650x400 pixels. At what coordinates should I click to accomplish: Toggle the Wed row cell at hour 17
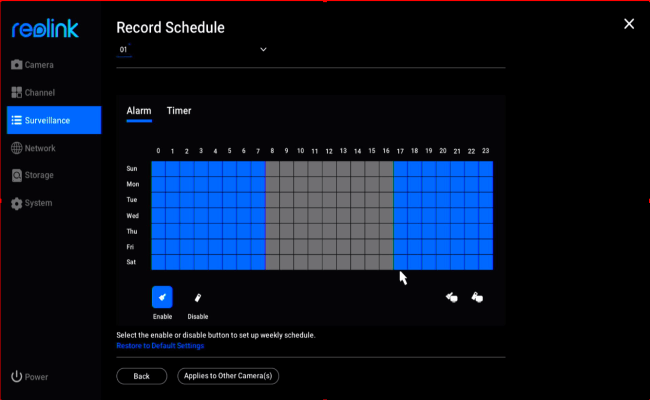click(400, 216)
